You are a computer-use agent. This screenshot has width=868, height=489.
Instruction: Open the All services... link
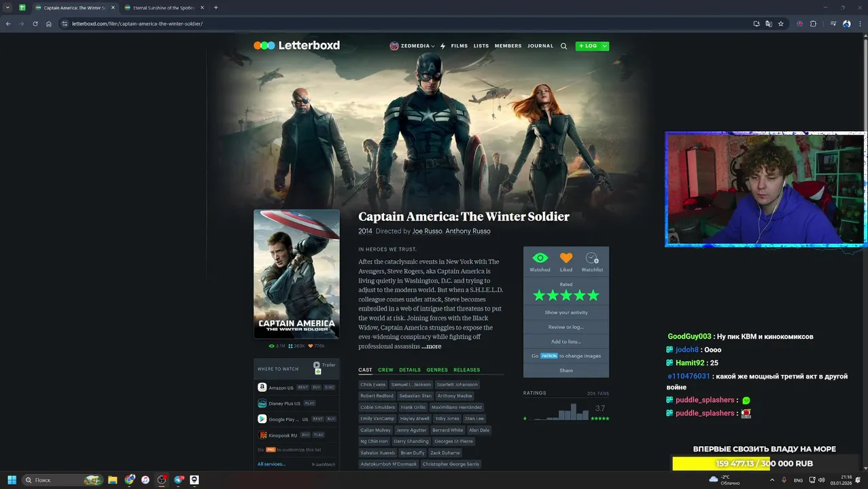click(271, 464)
